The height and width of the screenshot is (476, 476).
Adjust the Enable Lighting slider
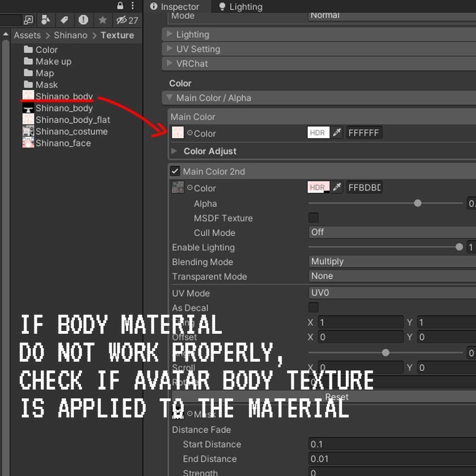(x=385, y=247)
